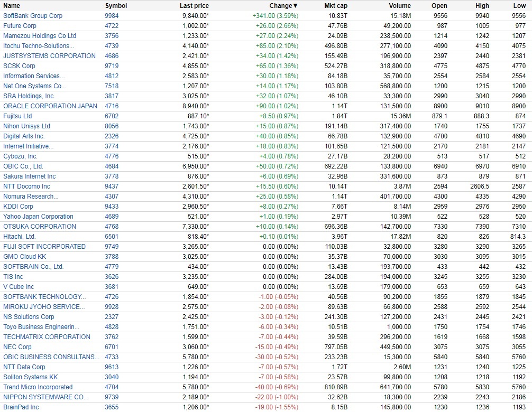
Task: Click ticker symbol 9437
Action: coord(112,186)
